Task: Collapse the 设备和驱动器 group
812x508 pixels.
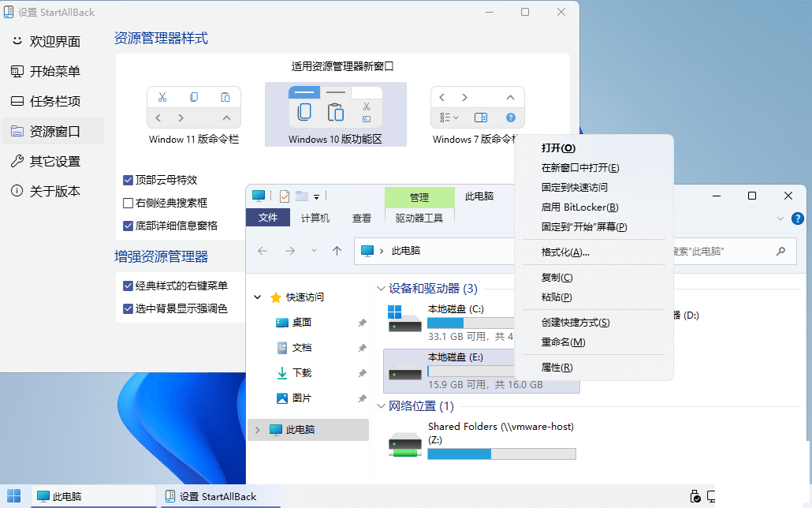Action: click(381, 289)
